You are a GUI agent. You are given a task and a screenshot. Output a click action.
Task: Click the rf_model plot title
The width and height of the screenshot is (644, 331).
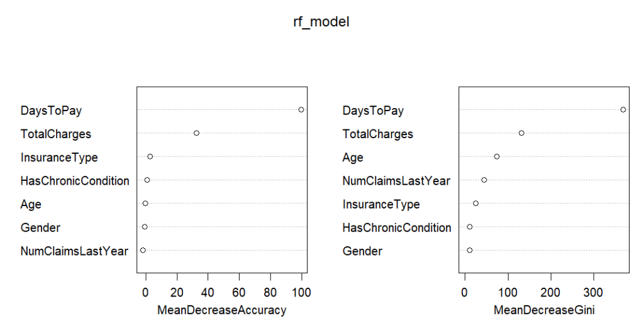[x=321, y=22]
